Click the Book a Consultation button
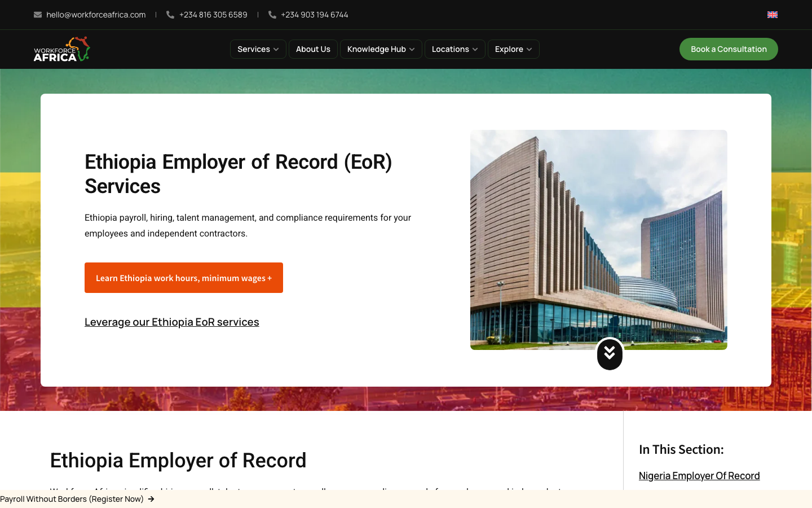Screen dimensions: 812x508 (x=729, y=49)
